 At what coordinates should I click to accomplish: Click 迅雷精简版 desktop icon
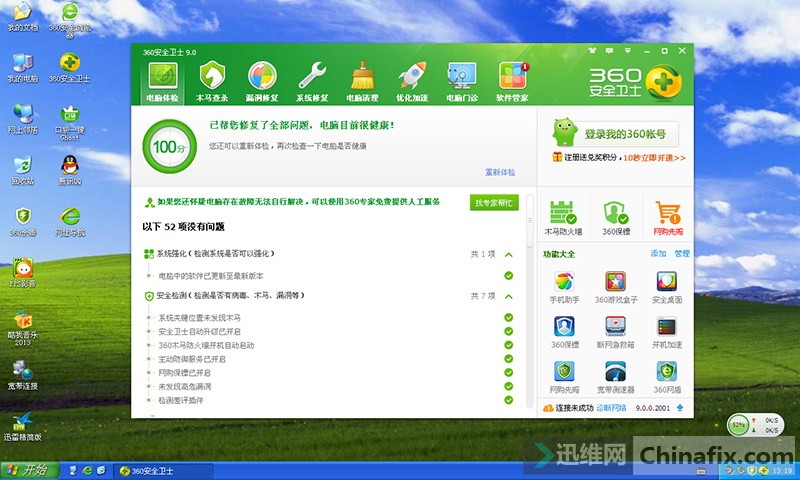22,426
